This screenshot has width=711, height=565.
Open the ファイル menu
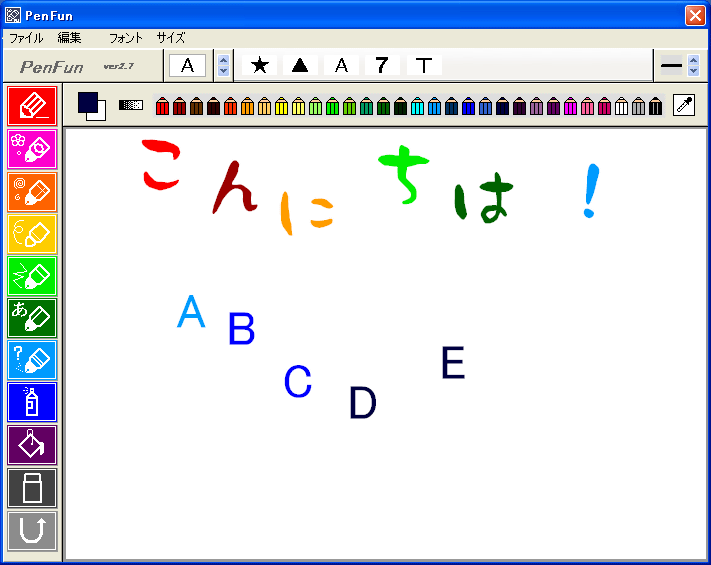point(26,38)
